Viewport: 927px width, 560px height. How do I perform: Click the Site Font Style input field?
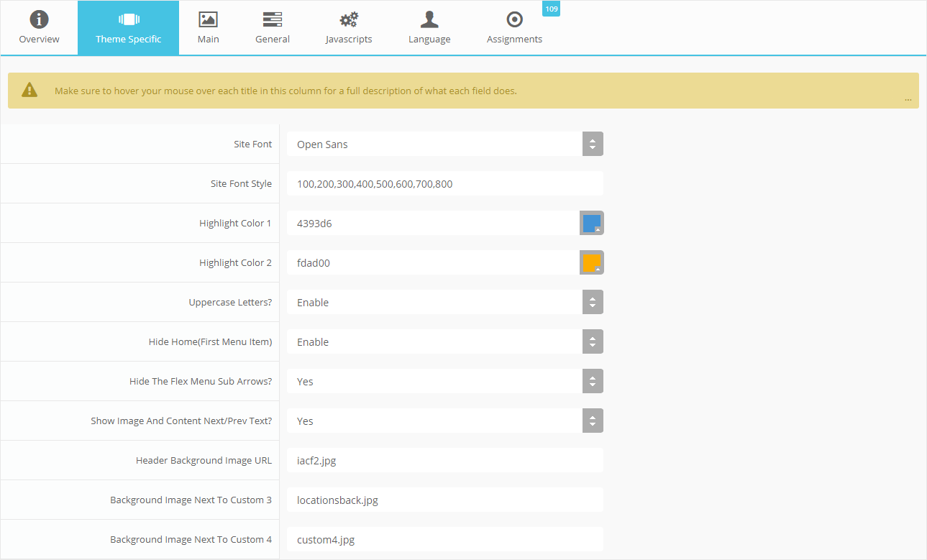click(444, 183)
